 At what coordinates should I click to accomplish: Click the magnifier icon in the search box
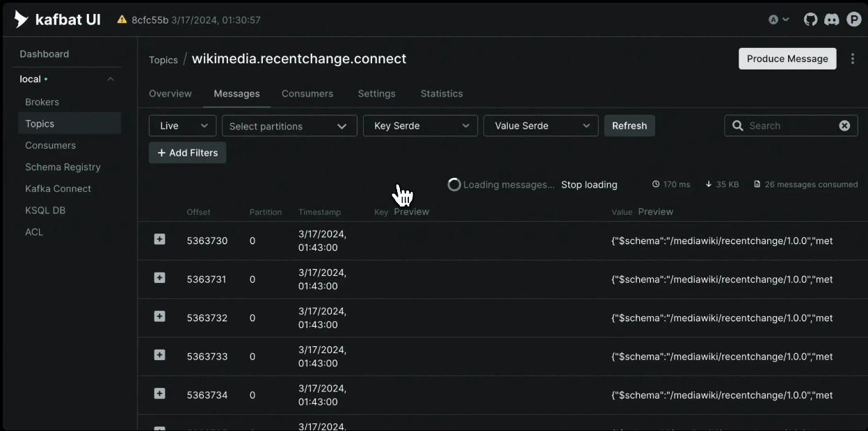(738, 126)
